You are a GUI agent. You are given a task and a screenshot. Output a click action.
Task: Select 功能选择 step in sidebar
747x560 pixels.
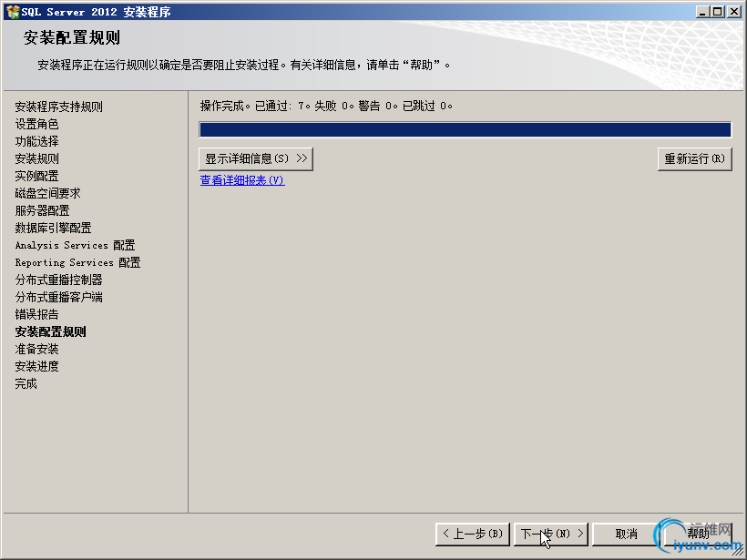pos(36,141)
